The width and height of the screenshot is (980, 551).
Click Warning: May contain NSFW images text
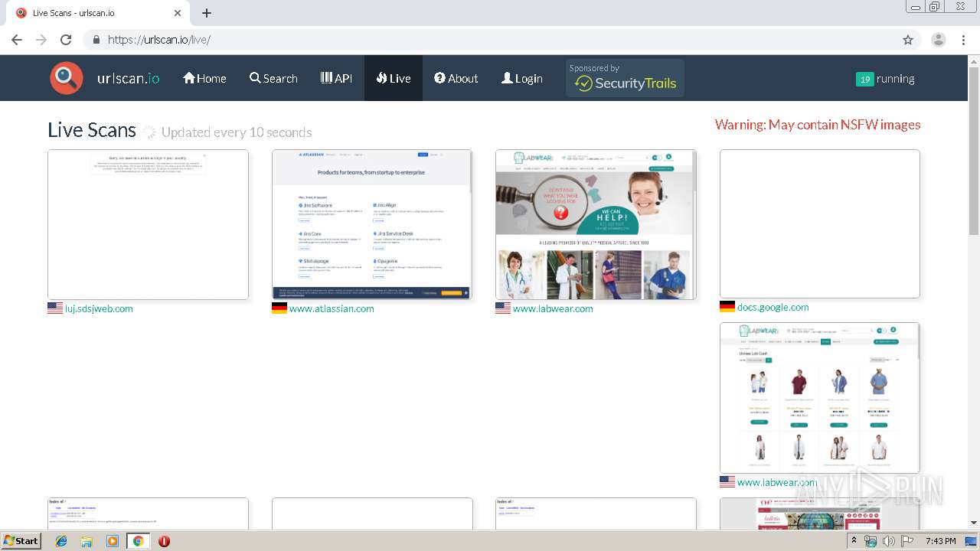[818, 125]
